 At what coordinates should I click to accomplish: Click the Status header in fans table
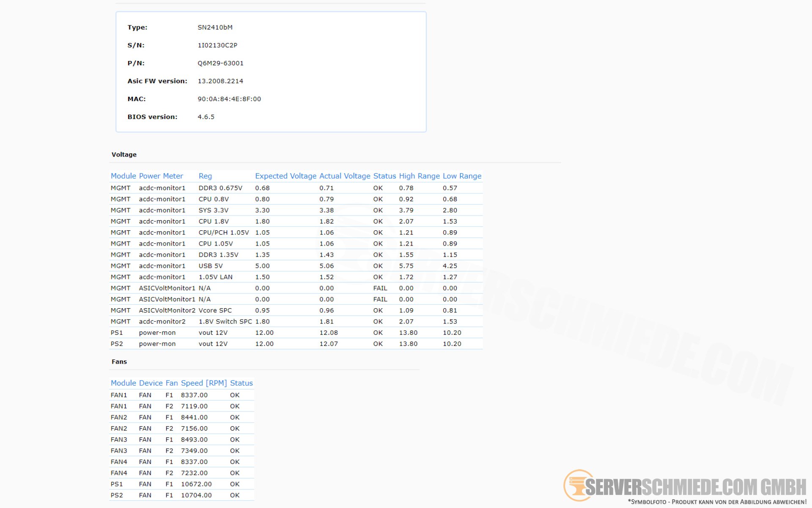tap(241, 383)
